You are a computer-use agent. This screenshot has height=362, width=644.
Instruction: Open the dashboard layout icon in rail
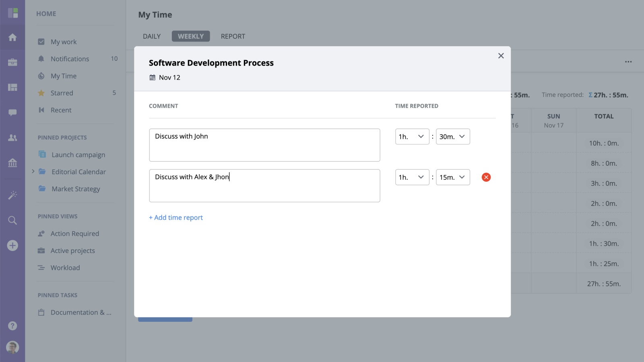pyautogui.click(x=12, y=87)
